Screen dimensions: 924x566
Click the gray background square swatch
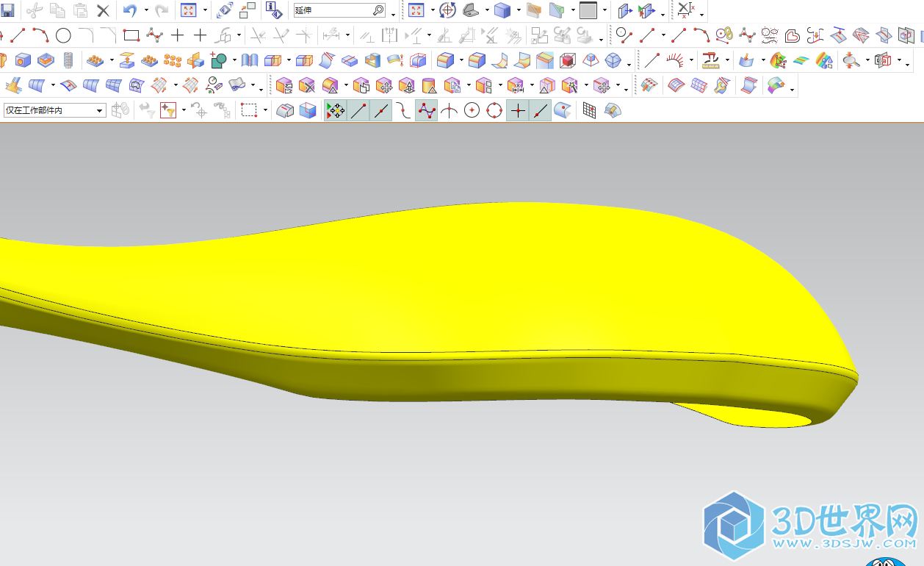coord(588,10)
